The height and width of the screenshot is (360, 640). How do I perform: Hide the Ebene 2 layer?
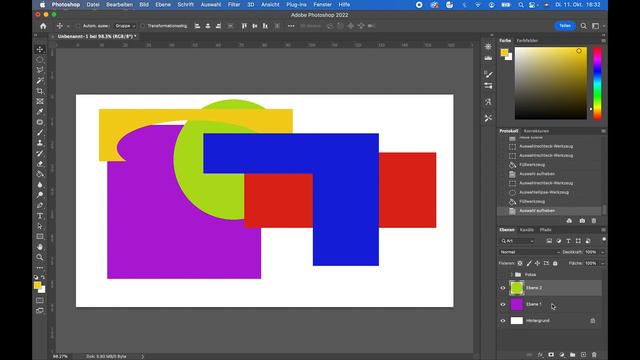503,288
